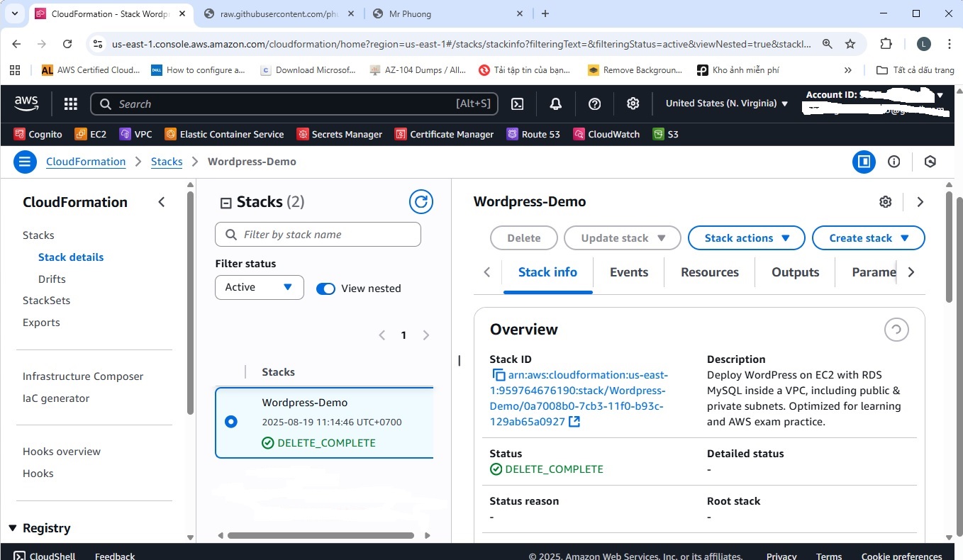Open Drifts in the sidebar
The width and height of the screenshot is (963, 560).
point(52,279)
